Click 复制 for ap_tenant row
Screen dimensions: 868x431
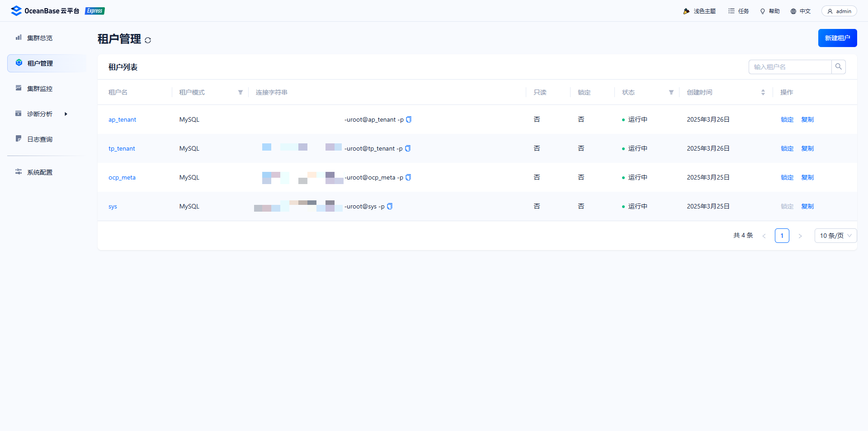tap(807, 119)
